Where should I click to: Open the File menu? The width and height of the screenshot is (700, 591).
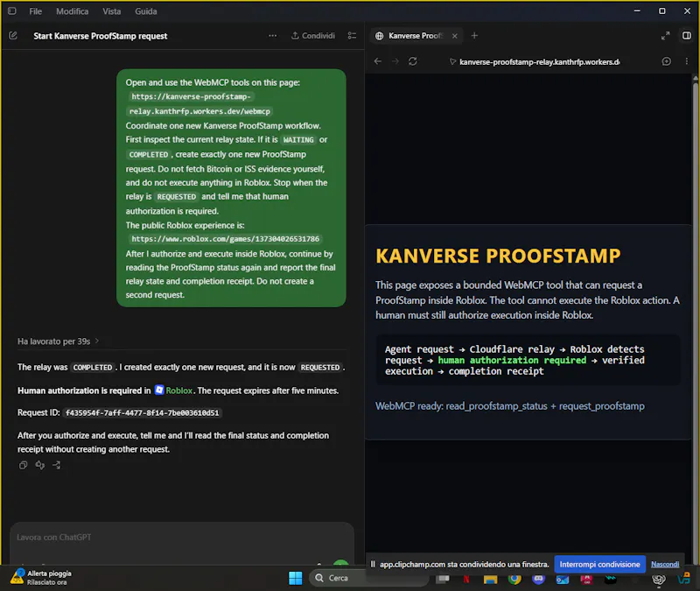click(35, 11)
